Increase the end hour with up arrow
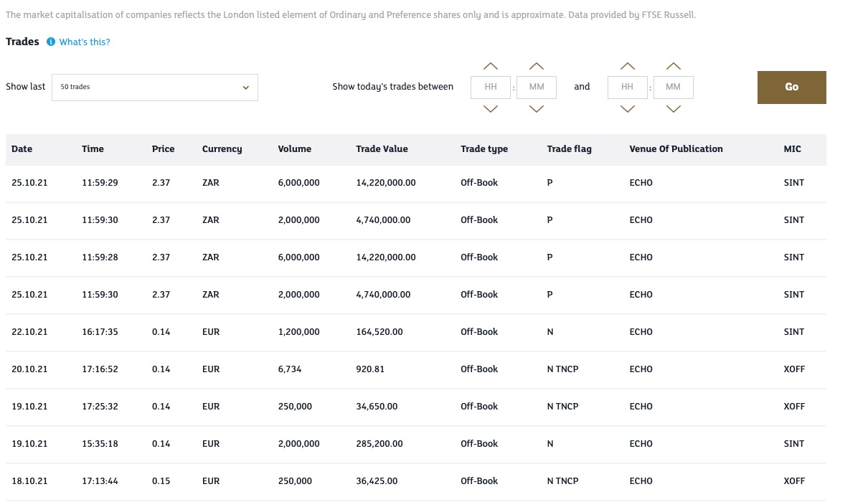Viewport: 868px width, 502px height. click(x=628, y=66)
